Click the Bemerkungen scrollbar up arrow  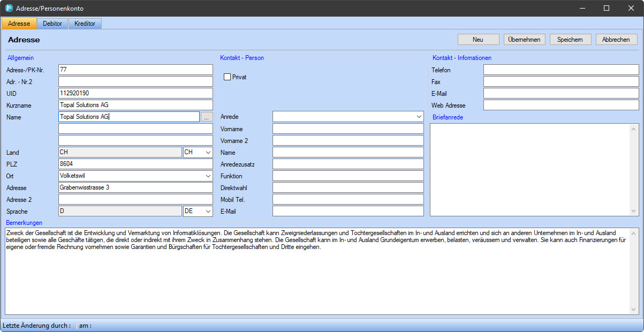coord(635,233)
